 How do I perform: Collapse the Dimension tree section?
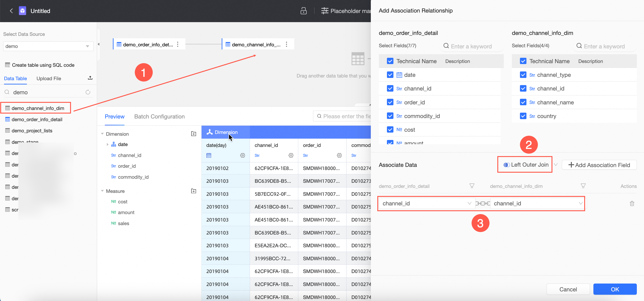point(102,134)
